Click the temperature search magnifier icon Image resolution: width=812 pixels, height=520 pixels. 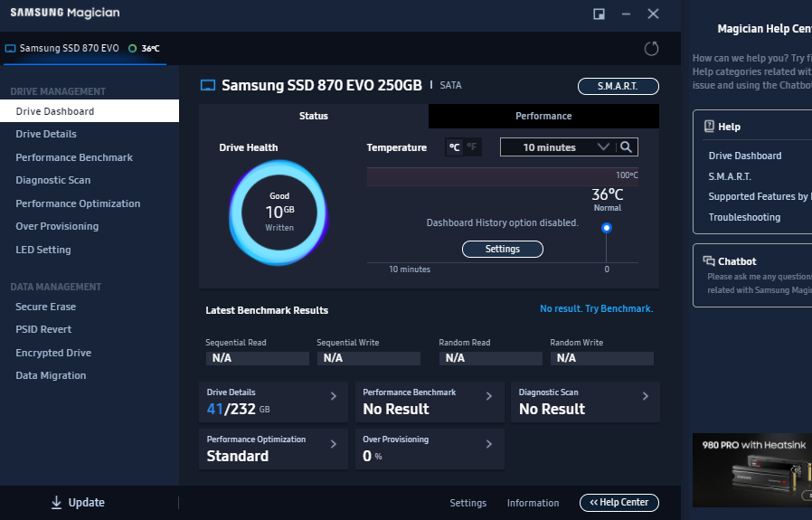pyautogui.click(x=626, y=147)
